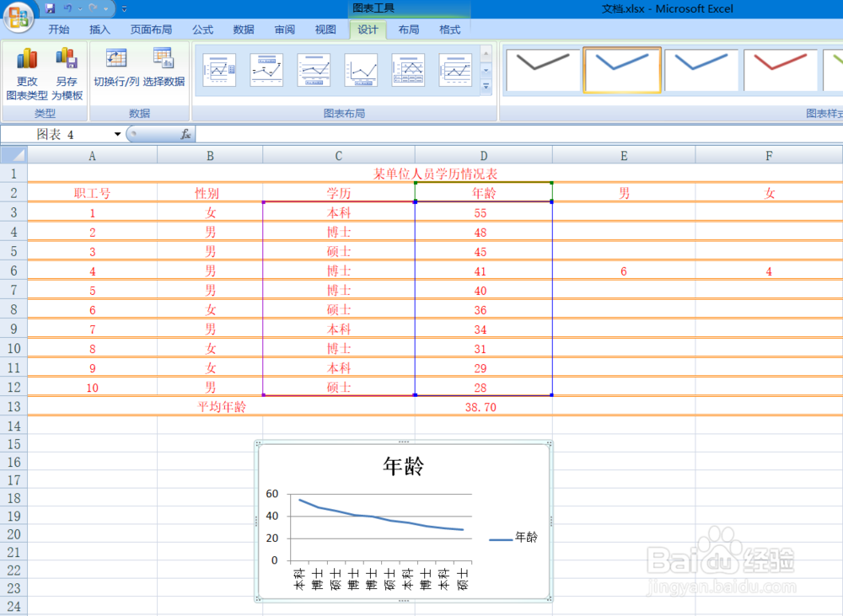The height and width of the screenshot is (616, 843).
Task: Expand the chart layout gallery more arrow
Action: (x=486, y=87)
